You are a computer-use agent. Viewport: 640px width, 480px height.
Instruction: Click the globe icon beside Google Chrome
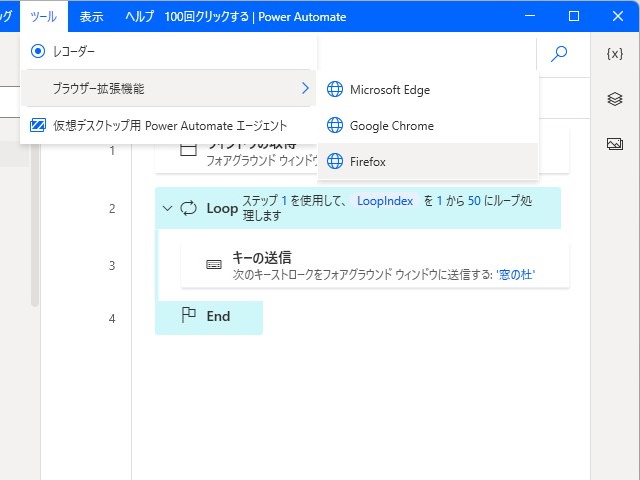335,125
